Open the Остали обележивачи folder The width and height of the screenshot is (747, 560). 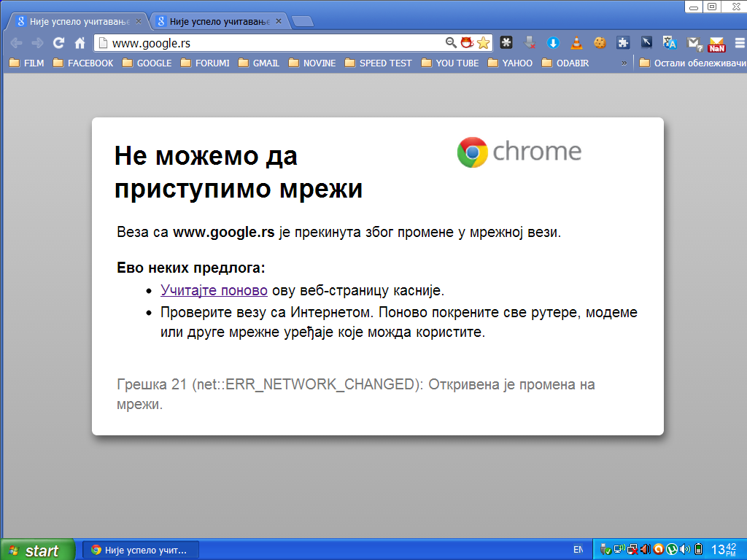[692, 63]
